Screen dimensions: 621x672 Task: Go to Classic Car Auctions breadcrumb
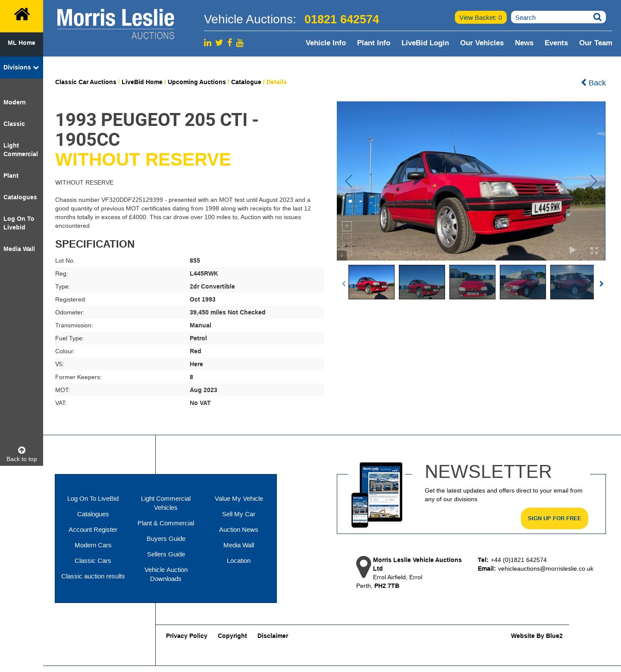click(86, 82)
